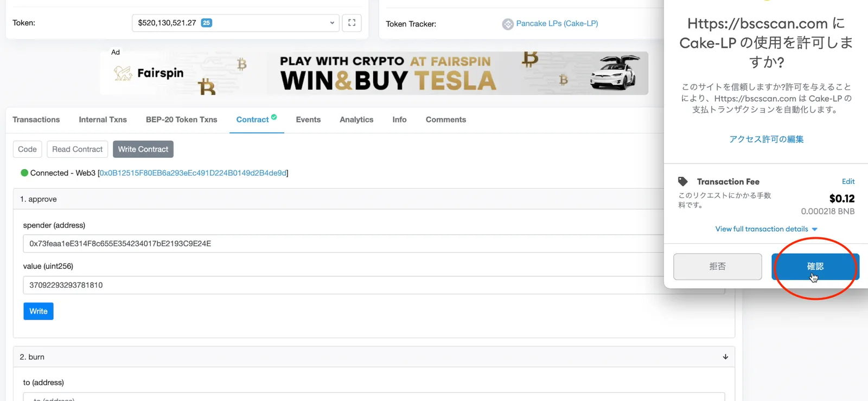
Task: Open the connected wallet address link
Action: click(193, 173)
